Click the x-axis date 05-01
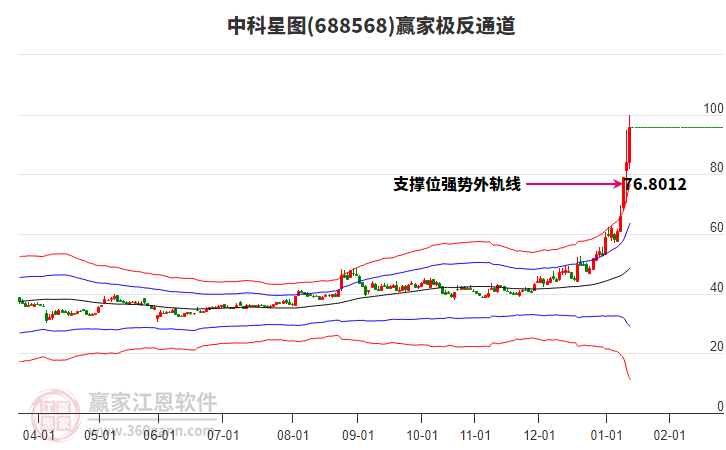The width and height of the screenshot is (726, 450). click(x=100, y=435)
